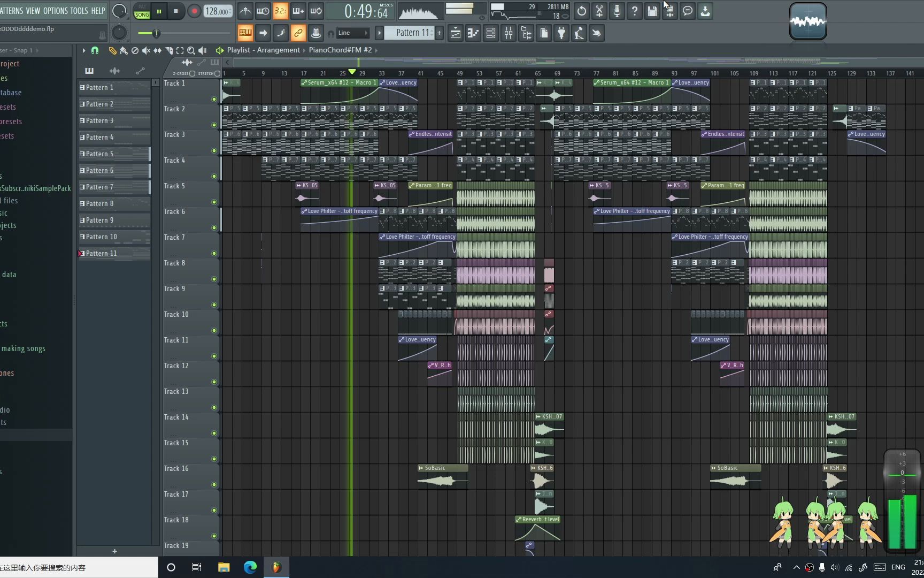
Task: Toggle countdown before recording
Action: (x=280, y=11)
